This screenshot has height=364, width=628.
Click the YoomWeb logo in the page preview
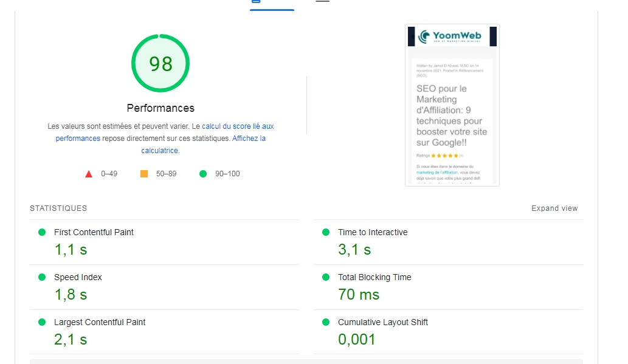[452, 36]
